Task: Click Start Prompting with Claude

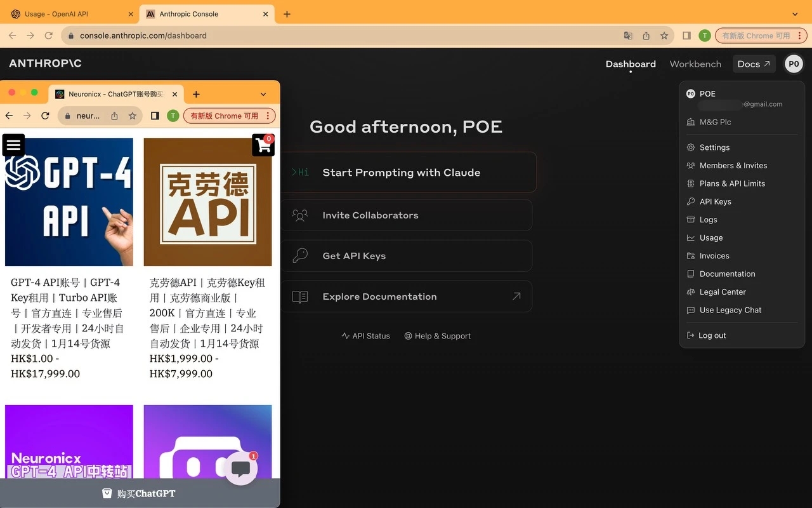Action: pyautogui.click(x=408, y=172)
